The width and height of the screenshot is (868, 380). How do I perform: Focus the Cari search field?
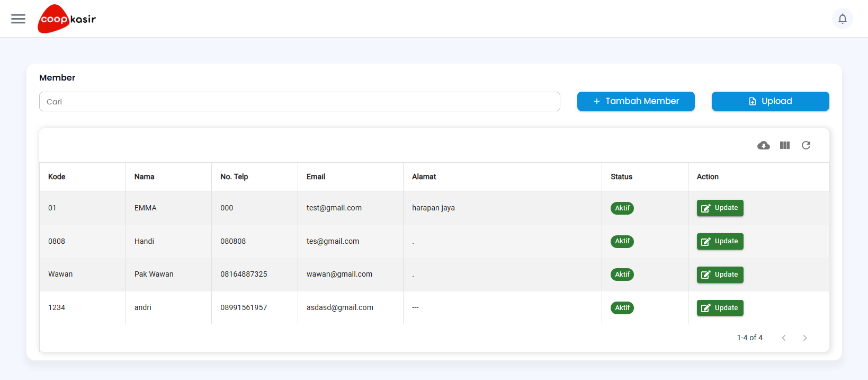coord(299,102)
